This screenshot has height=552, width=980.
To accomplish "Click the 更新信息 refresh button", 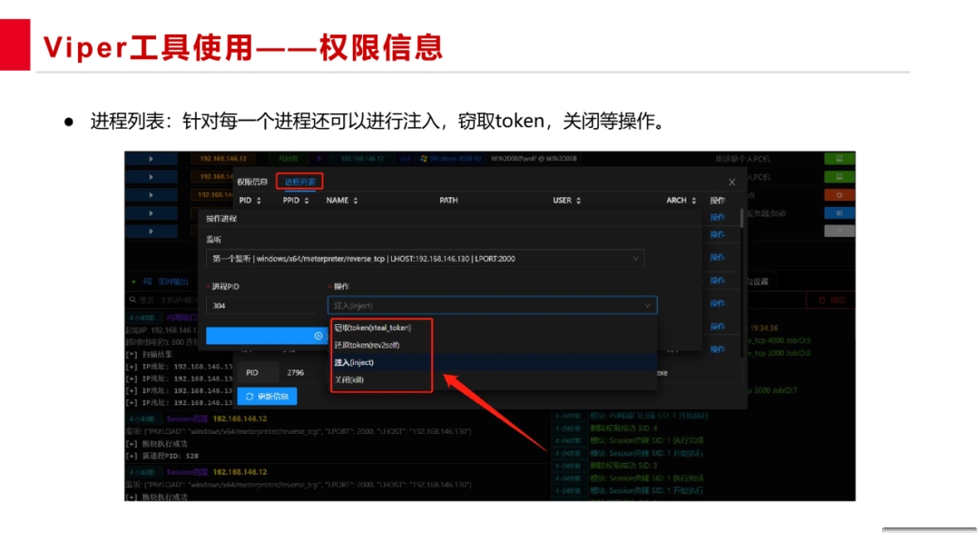I will coord(267,397).
